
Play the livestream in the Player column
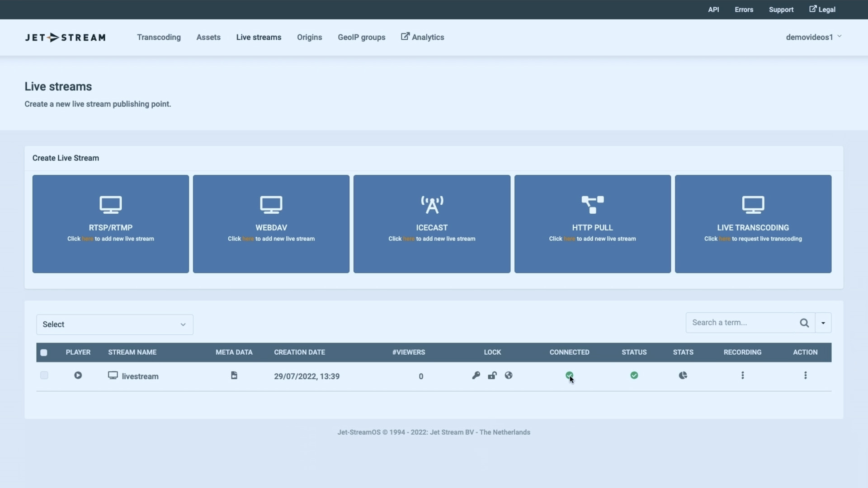78,375
